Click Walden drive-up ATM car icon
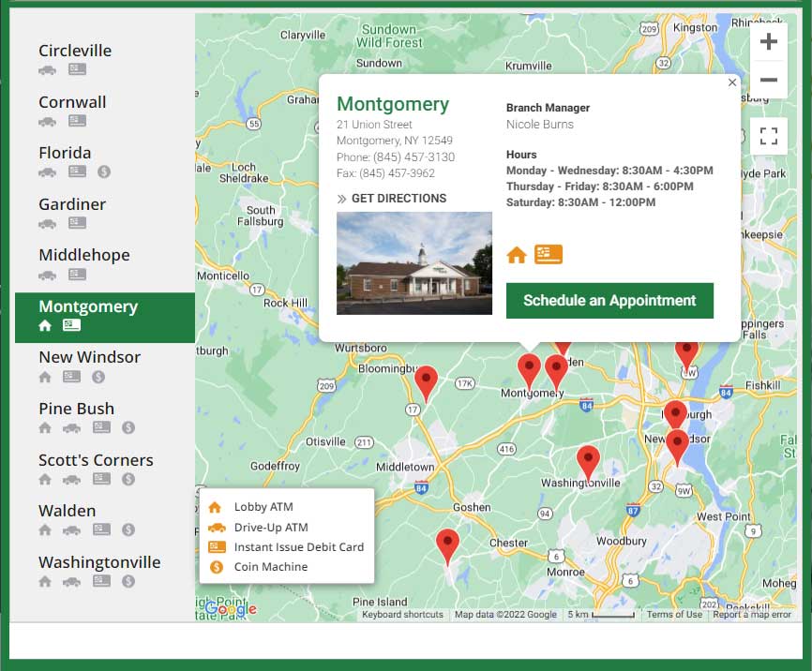Image resolution: width=812 pixels, height=671 pixels. [71, 529]
